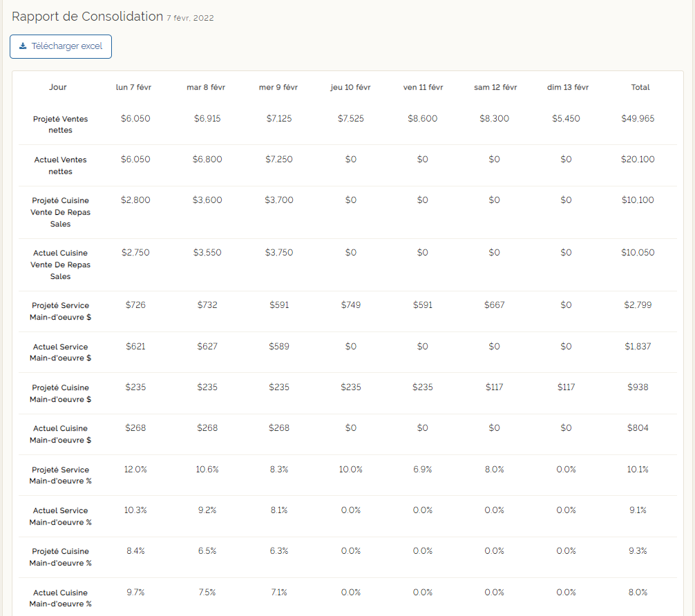Click the download icon in Télécharger excel button

point(23,46)
